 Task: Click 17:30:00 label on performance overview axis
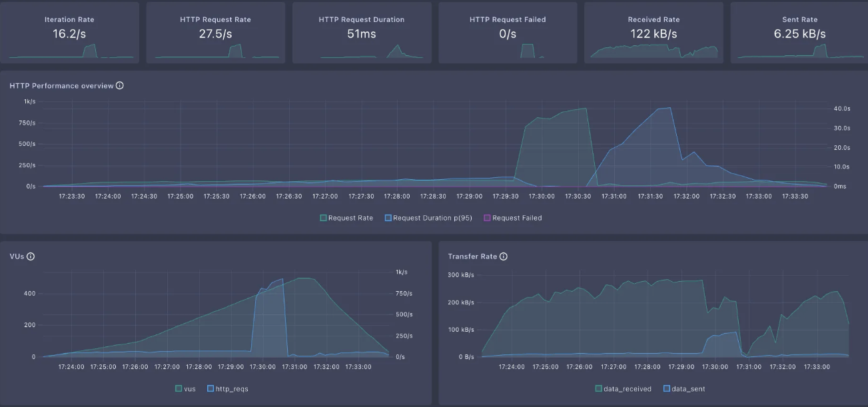[x=542, y=197]
